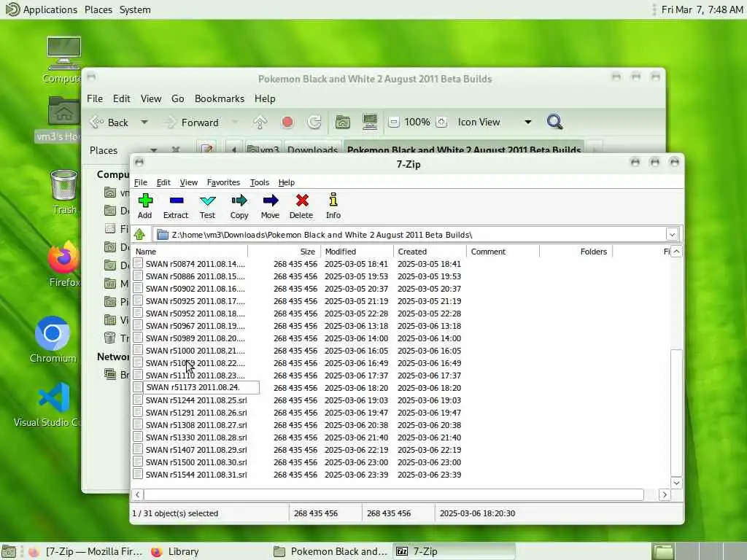
Task: Go up one folder with green arrow
Action: 139,234
